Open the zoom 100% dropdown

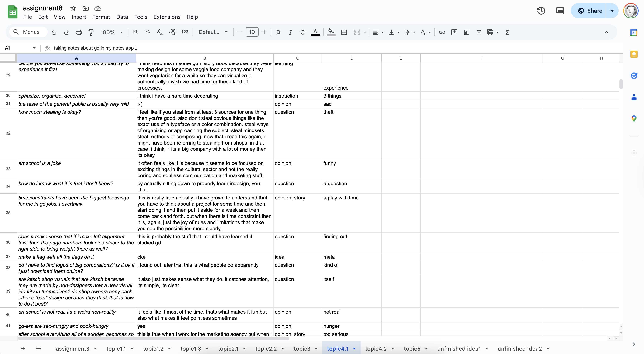[111, 32]
